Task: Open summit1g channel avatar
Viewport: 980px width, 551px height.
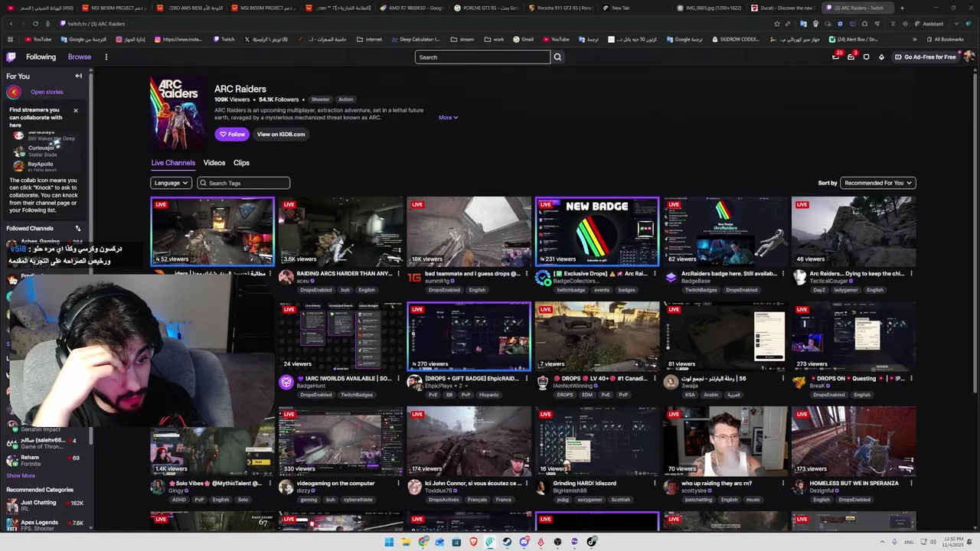Action: (x=414, y=277)
